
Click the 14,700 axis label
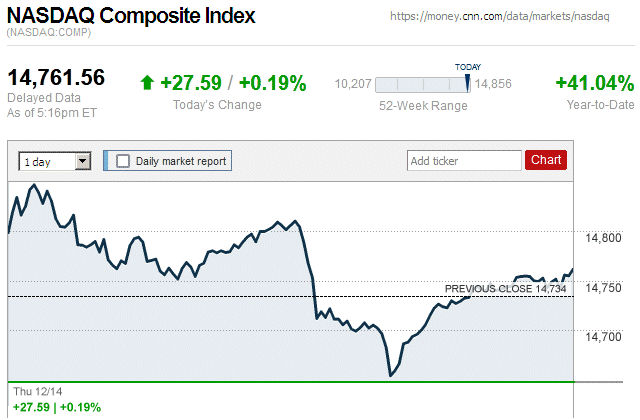click(604, 337)
